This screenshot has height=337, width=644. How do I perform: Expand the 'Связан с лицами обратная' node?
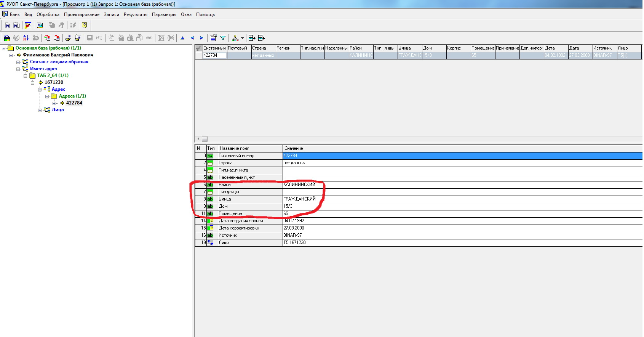click(18, 62)
